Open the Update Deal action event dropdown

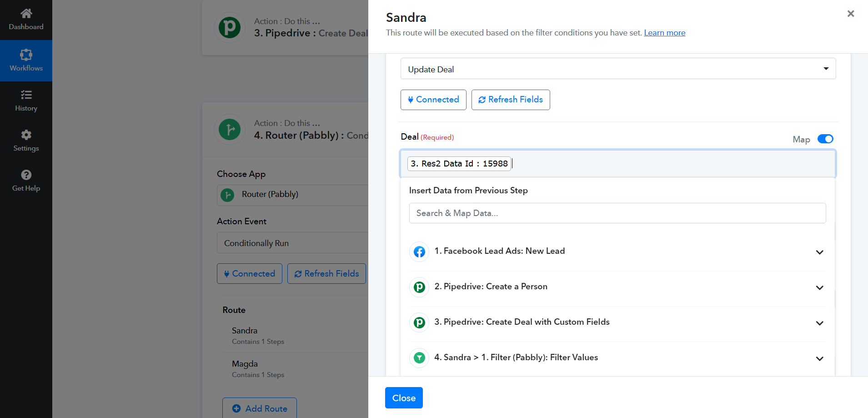click(618, 69)
